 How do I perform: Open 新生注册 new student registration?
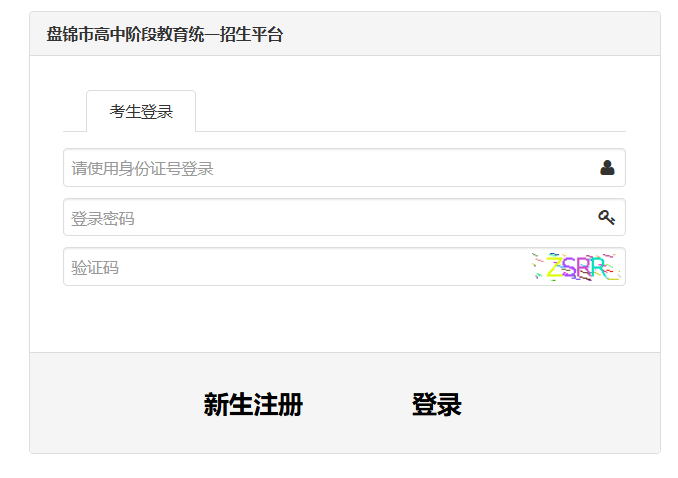pos(253,405)
